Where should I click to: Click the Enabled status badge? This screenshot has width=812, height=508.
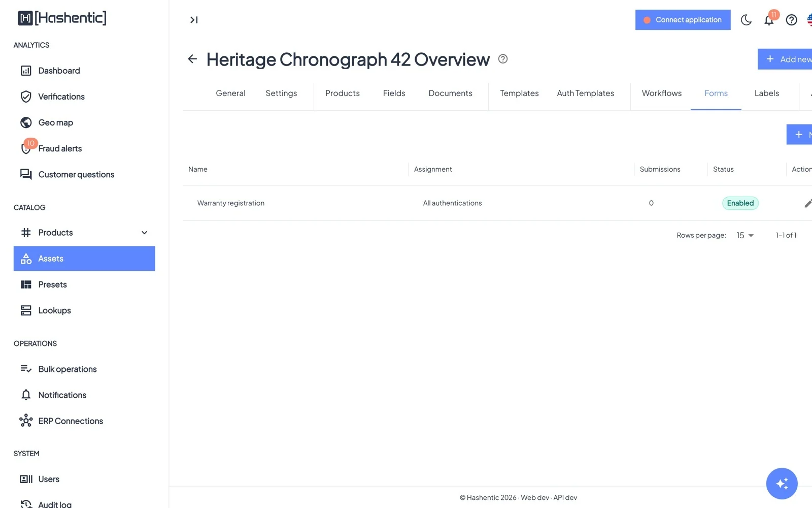click(x=740, y=203)
